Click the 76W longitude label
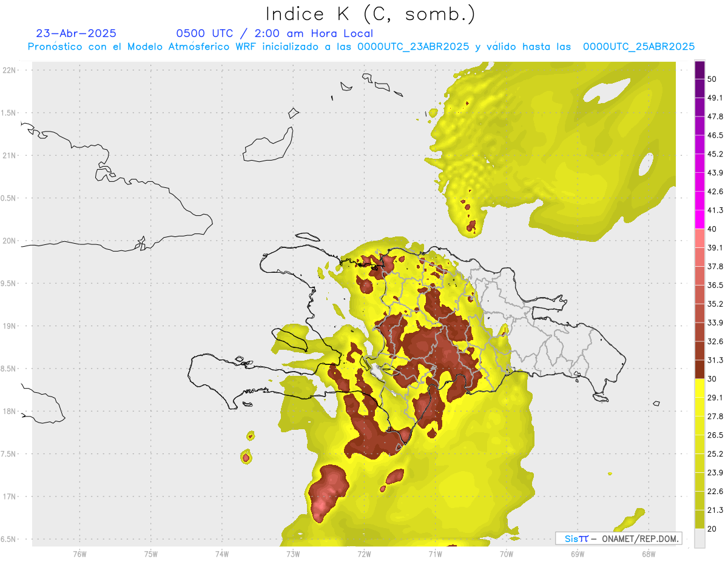The height and width of the screenshot is (562, 728). click(79, 554)
